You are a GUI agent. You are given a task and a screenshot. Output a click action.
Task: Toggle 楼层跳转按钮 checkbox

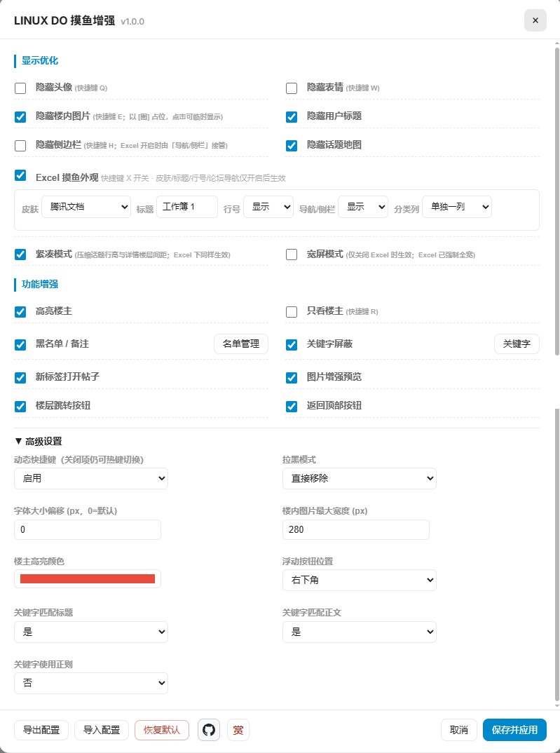click(x=20, y=406)
